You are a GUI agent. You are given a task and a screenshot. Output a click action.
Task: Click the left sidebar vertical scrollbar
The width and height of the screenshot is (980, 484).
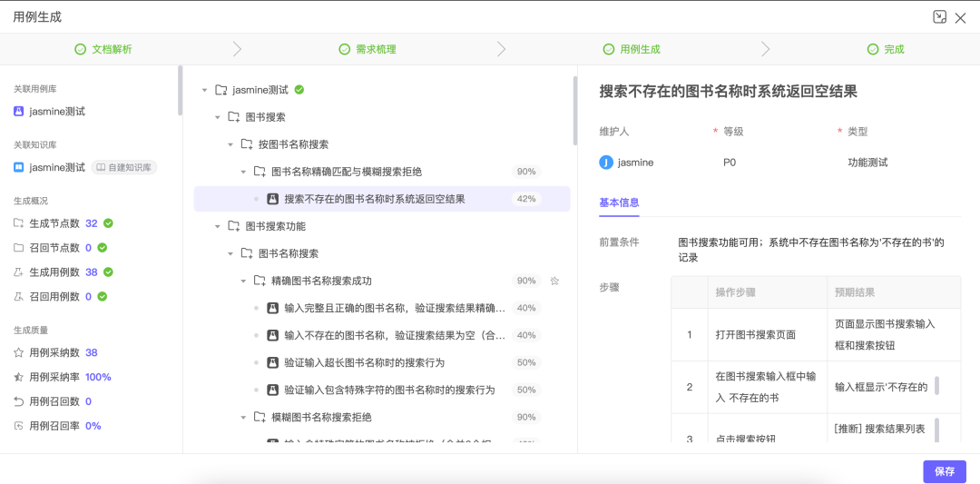click(x=180, y=90)
